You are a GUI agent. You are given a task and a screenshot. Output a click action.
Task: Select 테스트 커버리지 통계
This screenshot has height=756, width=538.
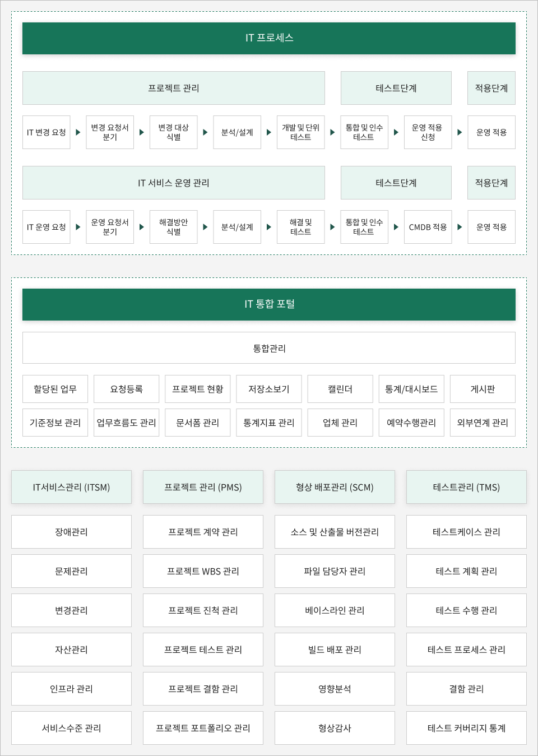[x=466, y=728]
